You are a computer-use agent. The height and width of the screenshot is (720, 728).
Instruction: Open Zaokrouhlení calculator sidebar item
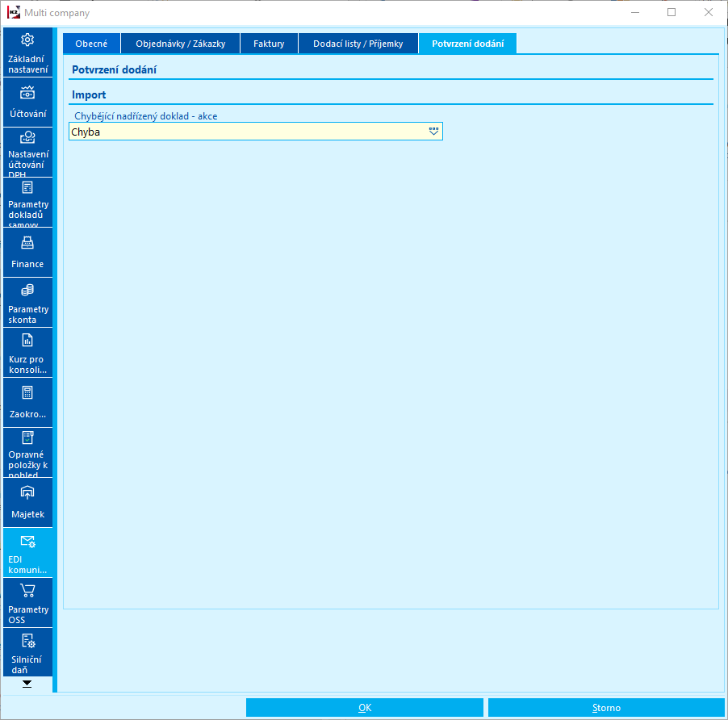[28, 403]
